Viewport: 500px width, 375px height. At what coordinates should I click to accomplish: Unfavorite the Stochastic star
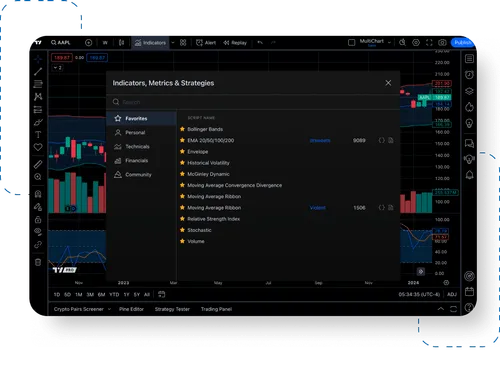[182, 230]
